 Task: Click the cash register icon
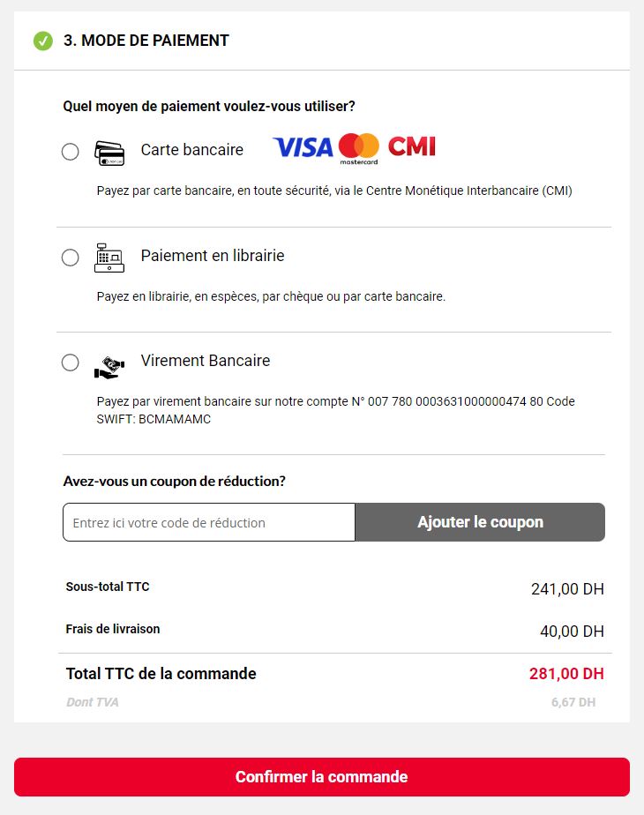tap(109, 258)
